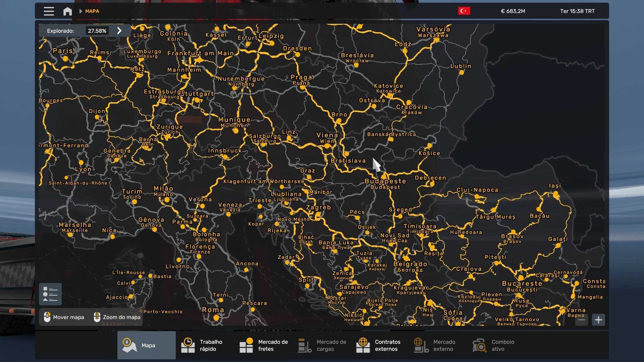Open the hamburger main menu
This screenshot has height=362, width=644.
tap(49, 11)
